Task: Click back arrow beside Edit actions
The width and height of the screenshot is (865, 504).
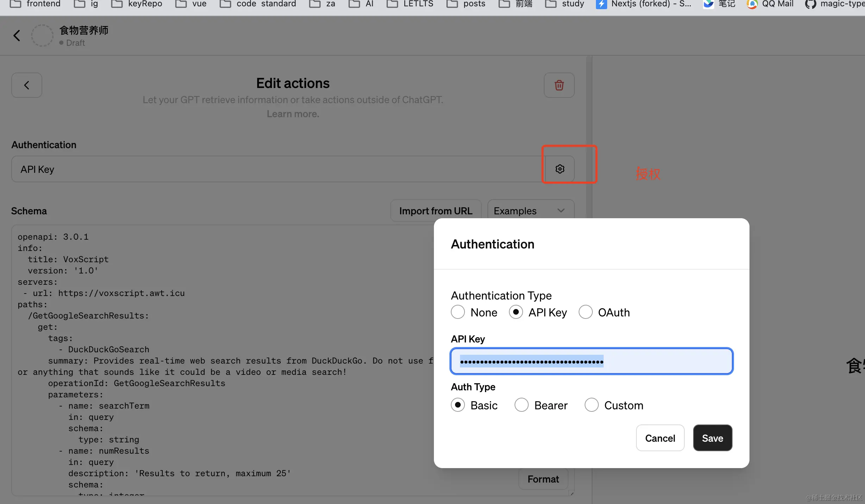Action: coord(27,85)
